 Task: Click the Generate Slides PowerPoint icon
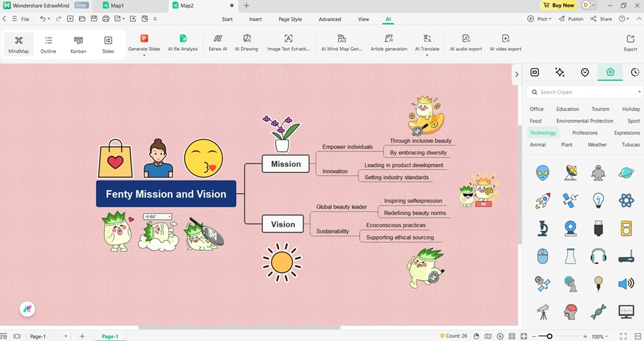coord(144,38)
